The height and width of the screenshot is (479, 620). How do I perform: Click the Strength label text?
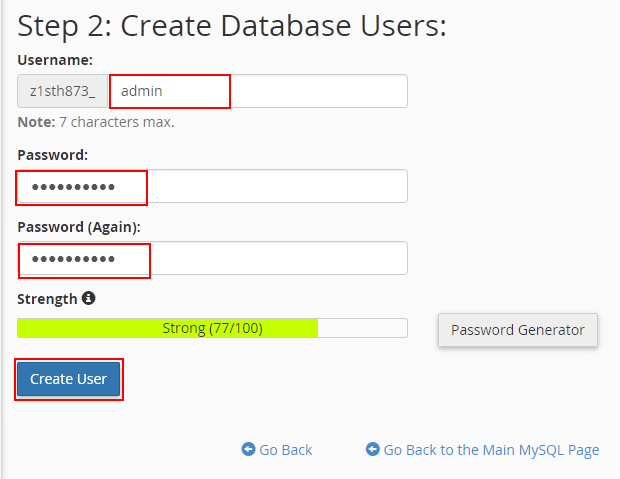(47, 299)
